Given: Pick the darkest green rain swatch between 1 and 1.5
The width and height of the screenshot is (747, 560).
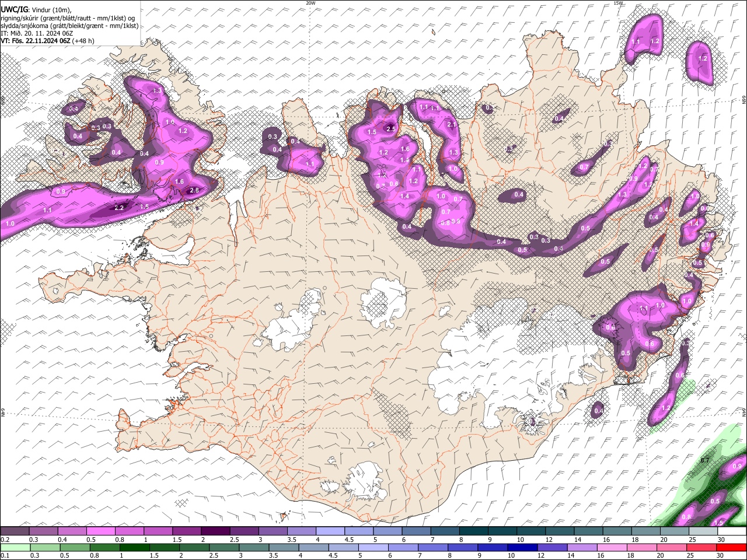Looking at the screenshot, I should click(135, 548).
